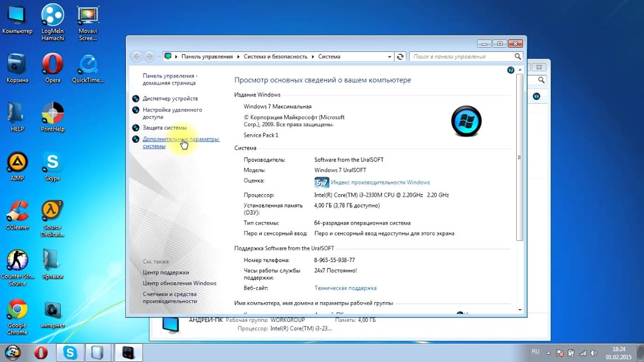Expand the arrow after Система и безопасность breadcrumb
The height and width of the screenshot is (362, 644).
pyautogui.click(x=313, y=57)
